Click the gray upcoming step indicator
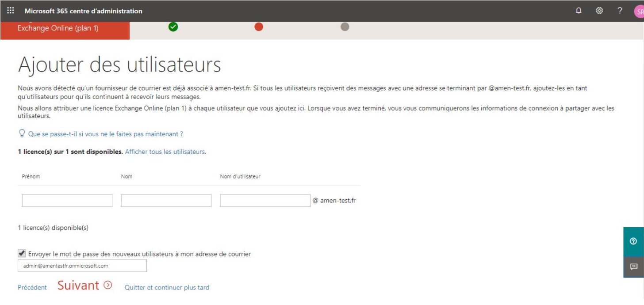 [x=345, y=27]
